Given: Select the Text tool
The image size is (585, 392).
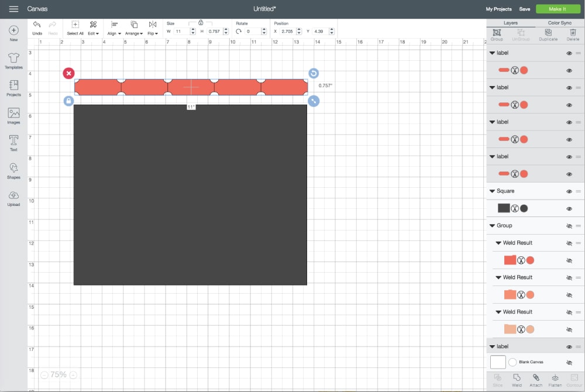Looking at the screenshot, I should [x=13, y=143].
